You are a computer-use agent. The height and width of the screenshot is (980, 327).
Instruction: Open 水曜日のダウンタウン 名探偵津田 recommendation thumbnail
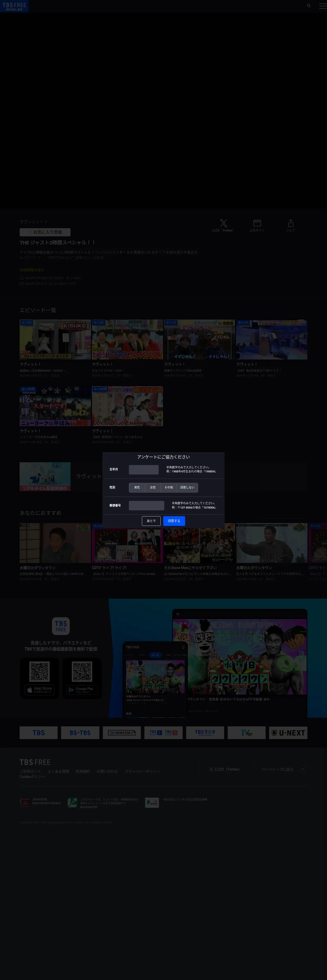[55, 543]
